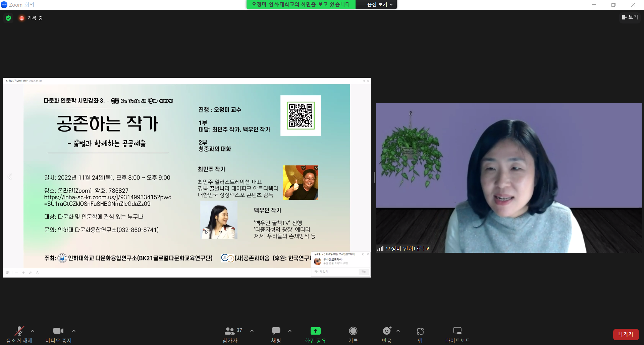Click 공존과이음 logo on slide footer
Screen dimensions: 644x345
pyautogui.click(x=227, y=258)
